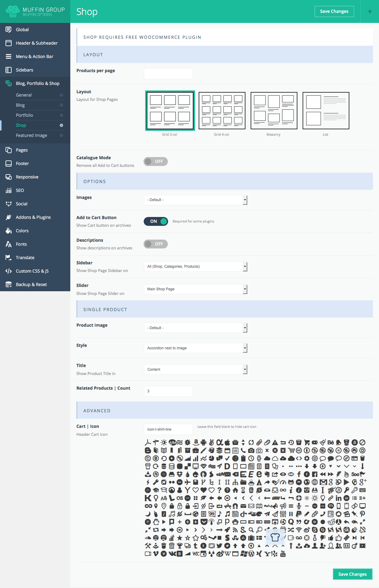The width and height of the screenshot is (379, 588).
Task: Pick the Dropbox icon
Action: (179, 474)
